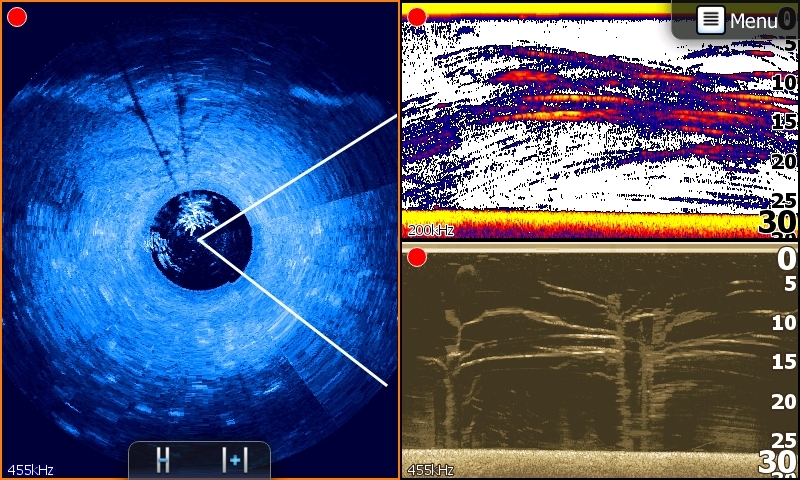Image resolution: width=800 pixels, height=480 pixels.
Task: Click depth mark 10 in DownScan panel
Action: 784,322
